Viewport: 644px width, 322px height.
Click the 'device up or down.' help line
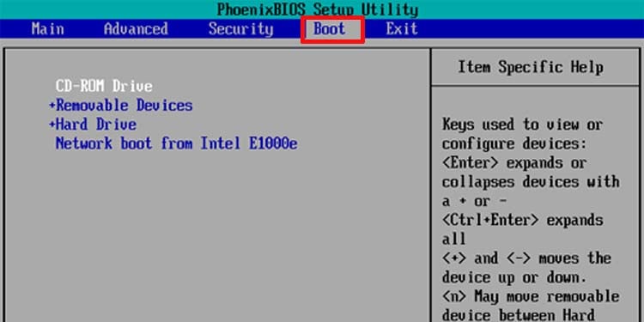click(x=514, y=277)
